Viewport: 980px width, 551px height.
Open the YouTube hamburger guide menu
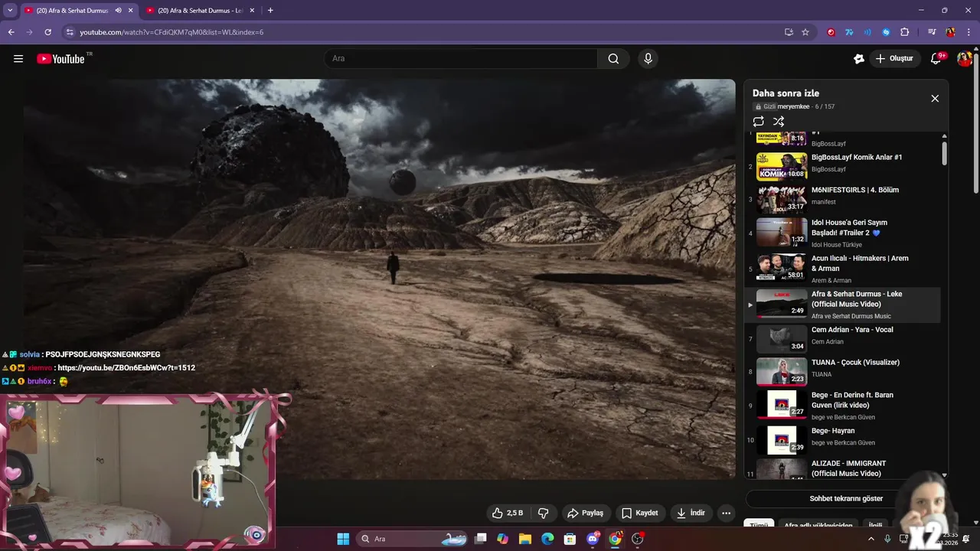tap(18, 59)
